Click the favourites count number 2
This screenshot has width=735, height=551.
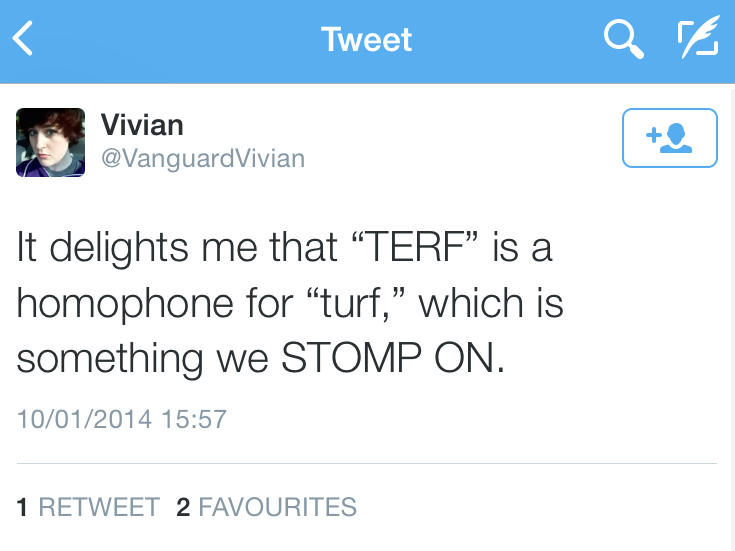183,507
